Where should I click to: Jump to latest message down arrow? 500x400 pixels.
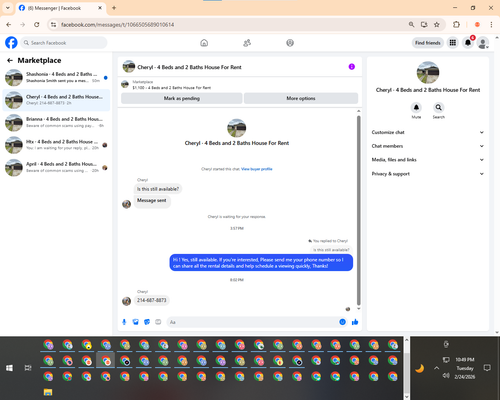click(x=359, y=309)
